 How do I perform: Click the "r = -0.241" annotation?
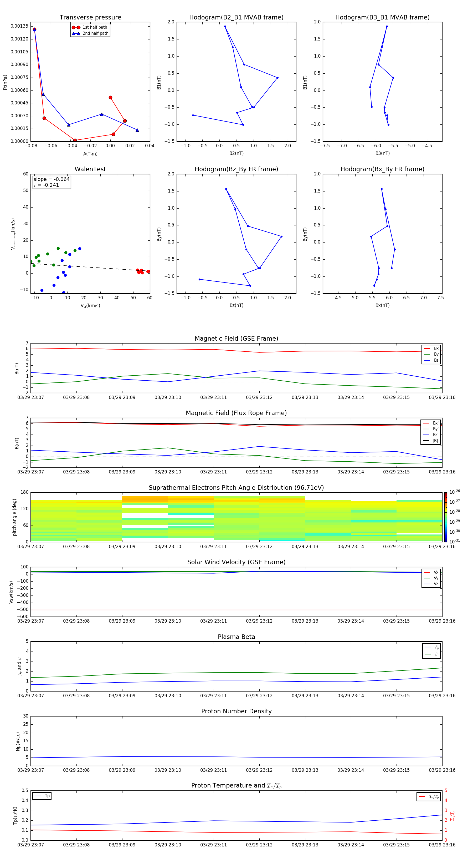(47, 185)
